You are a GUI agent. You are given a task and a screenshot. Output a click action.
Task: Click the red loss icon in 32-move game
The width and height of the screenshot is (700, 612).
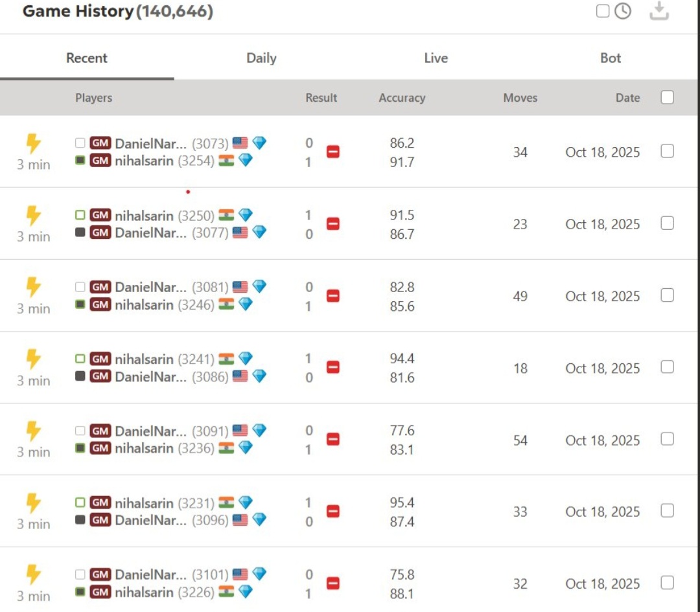click(333, 583)
